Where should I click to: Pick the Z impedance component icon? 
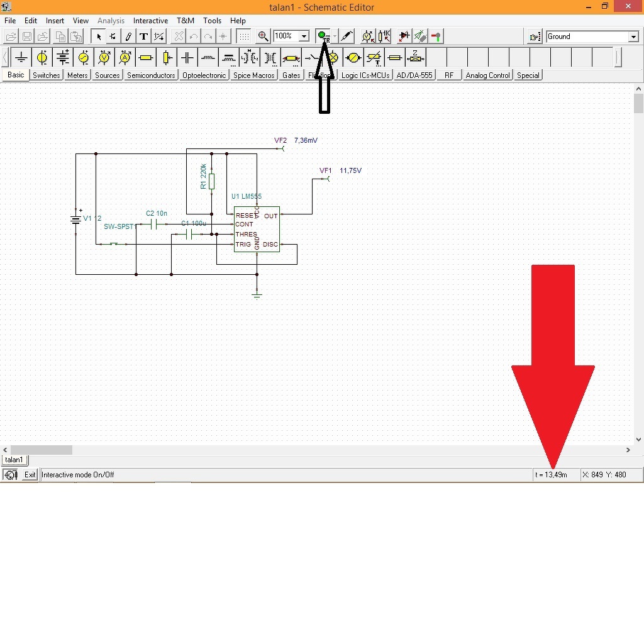(416, 57)
